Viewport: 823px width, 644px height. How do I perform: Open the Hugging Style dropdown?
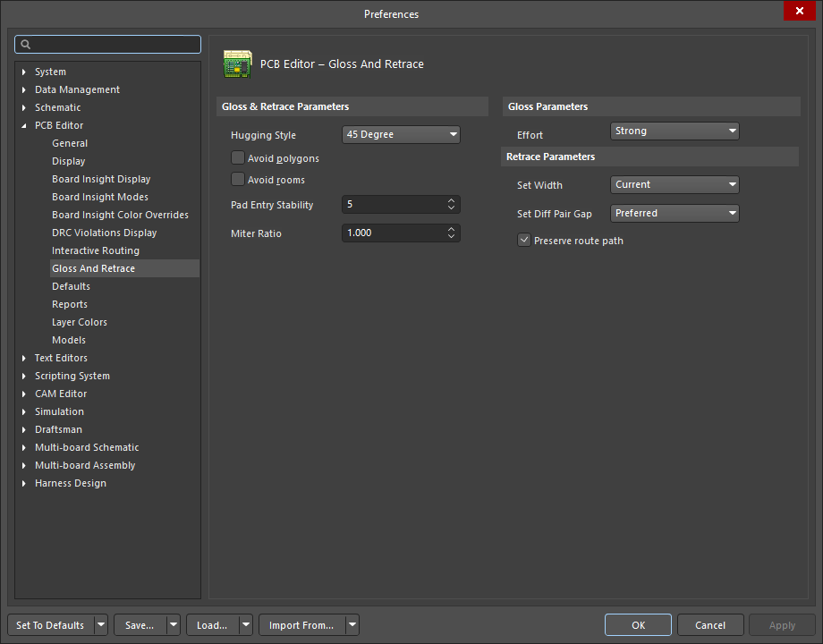[x=453, y=134]
